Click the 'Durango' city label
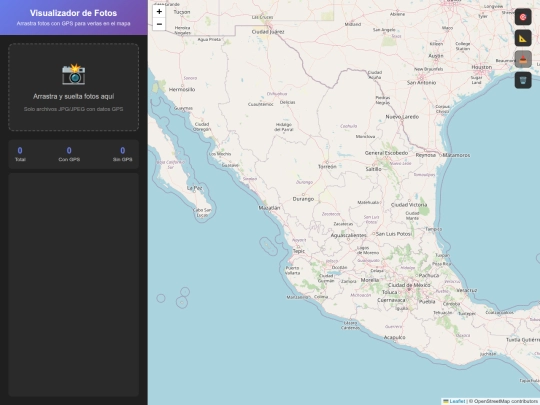Screen dimensions: 540x405 (x=303, y=199)
